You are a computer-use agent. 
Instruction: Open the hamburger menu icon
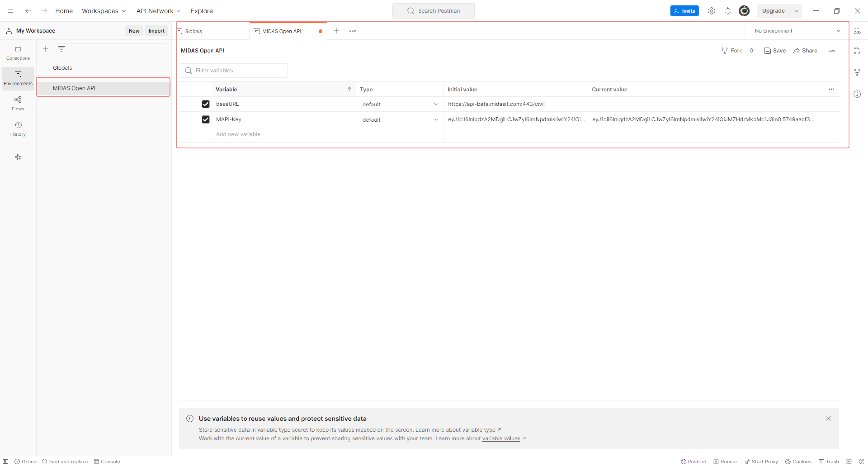click(x=10, y=11)
